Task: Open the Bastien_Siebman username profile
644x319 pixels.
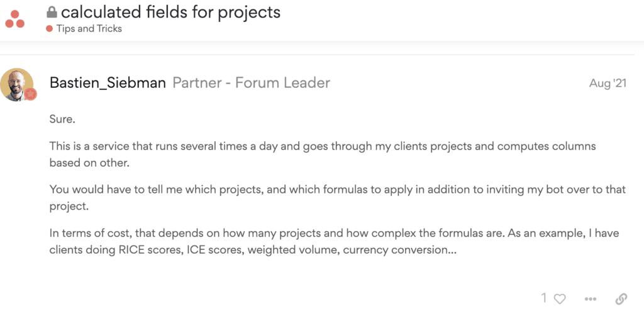Action: point(108,83)
